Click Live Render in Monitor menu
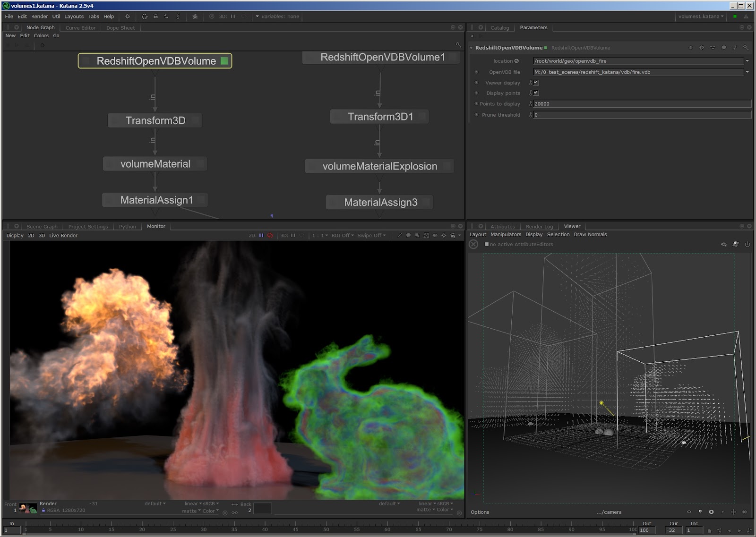This screenshot has width=756, height=537. coord(63,235)
